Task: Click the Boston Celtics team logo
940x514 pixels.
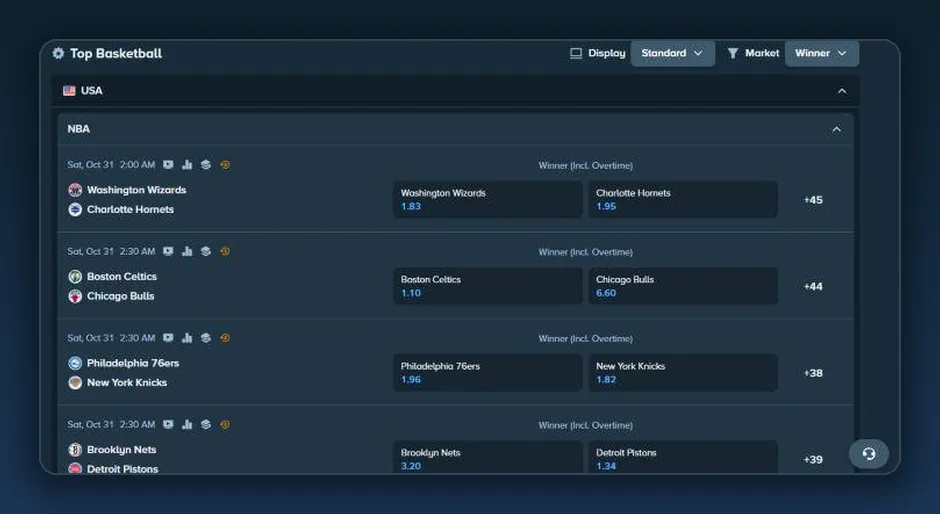Action: (75, 276)
